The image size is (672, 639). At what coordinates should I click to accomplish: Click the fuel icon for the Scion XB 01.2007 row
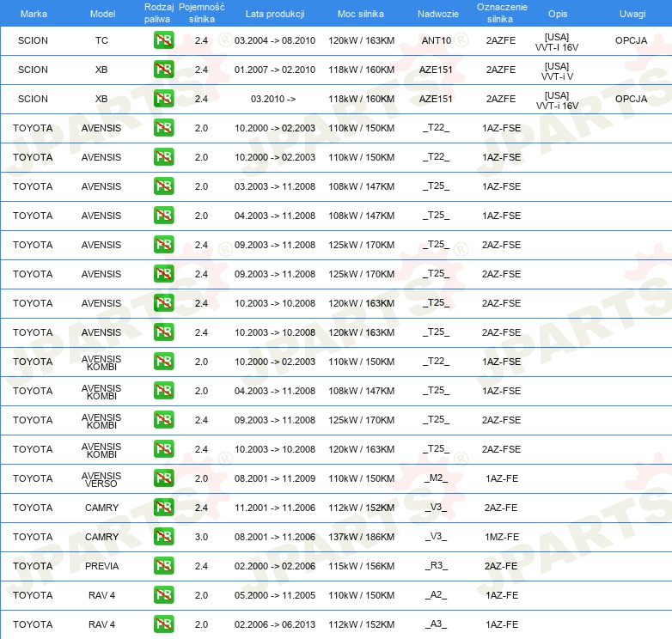(163, 70)
